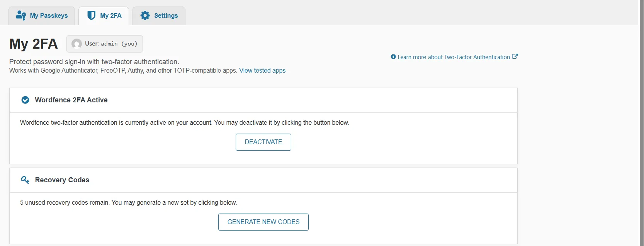Image resolution: width=644 pixels, height=246 pixels.
Task: Generate new recovery codes
Action: tap(263, 222)
